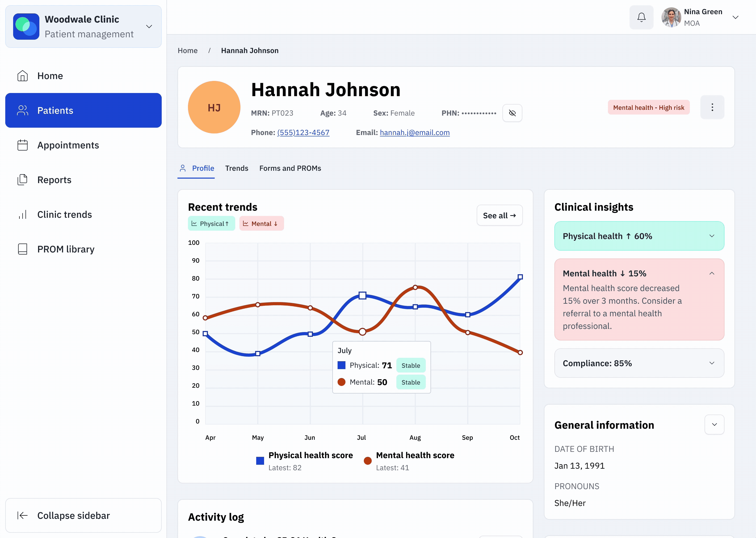Screen dimensions: 756x538
Task: Expand the Physical health insight card
Action: (x=712, y=236)
